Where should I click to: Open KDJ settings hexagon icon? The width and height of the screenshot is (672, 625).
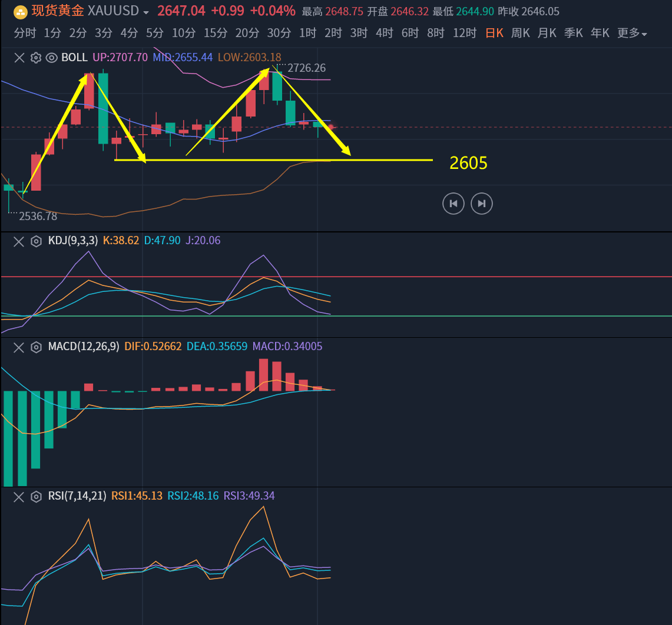pyautogui.click(x=36, y=242)
